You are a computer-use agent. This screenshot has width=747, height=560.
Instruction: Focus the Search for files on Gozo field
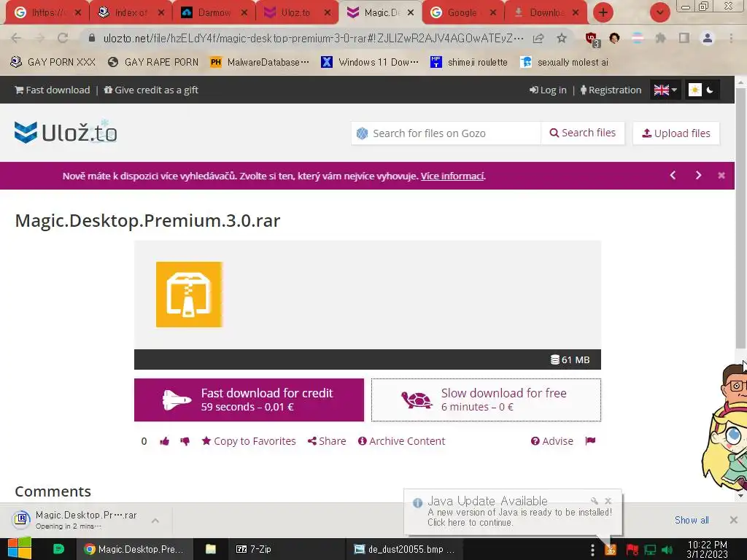point(446,133)
